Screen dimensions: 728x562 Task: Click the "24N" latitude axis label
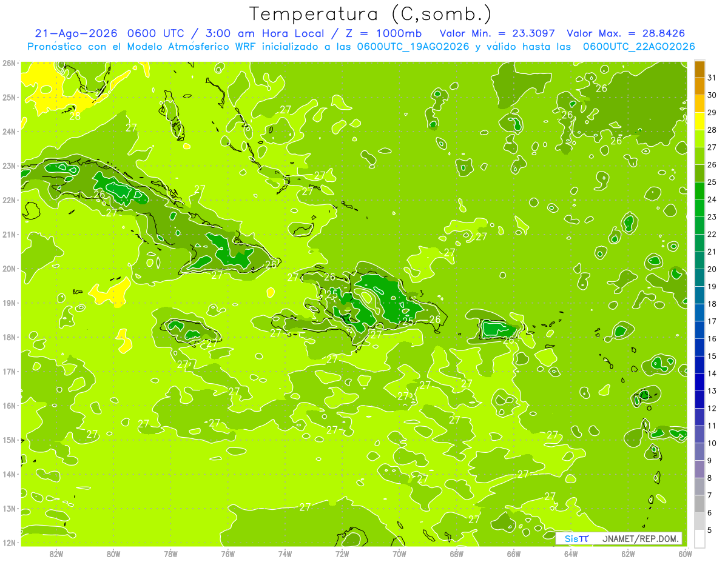9,132
